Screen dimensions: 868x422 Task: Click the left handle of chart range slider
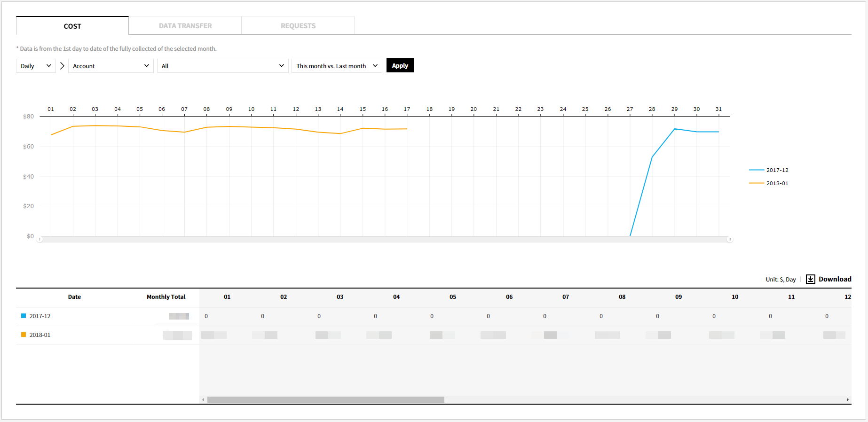pos(40,240)
